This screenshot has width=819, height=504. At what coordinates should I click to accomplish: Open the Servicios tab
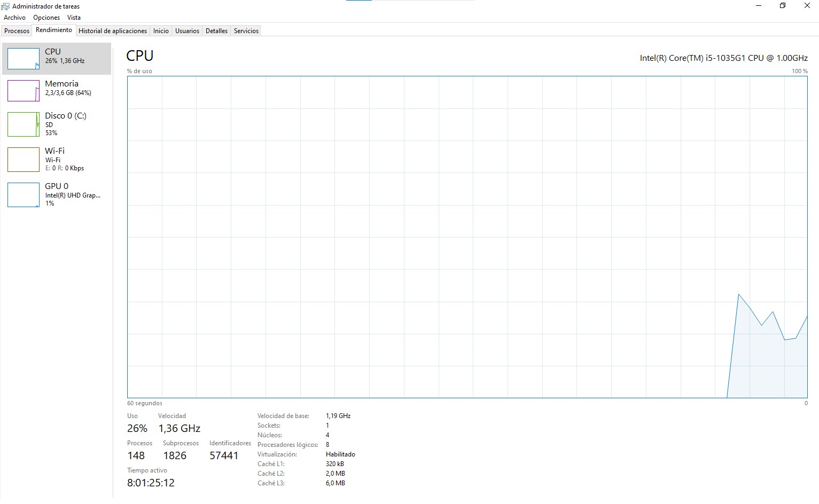[246, 31]
